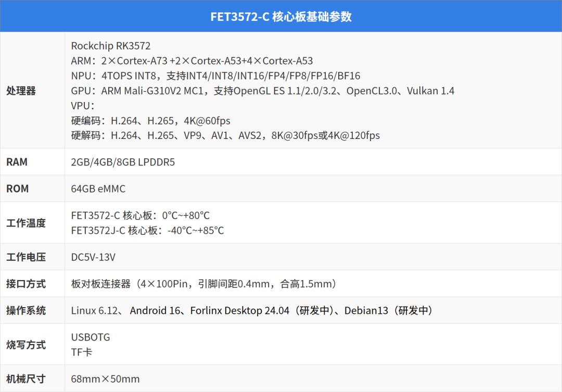
Task: Click the value "64GB eMMC"
Action: (98, 188)
